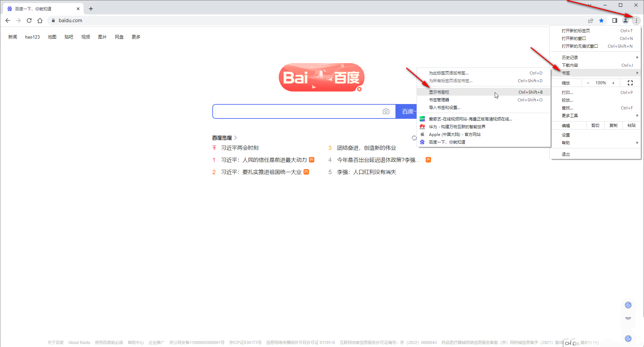The image size is (644, 347).
Task: Open a new tab with plus button
Action: (x=91, y=9)
